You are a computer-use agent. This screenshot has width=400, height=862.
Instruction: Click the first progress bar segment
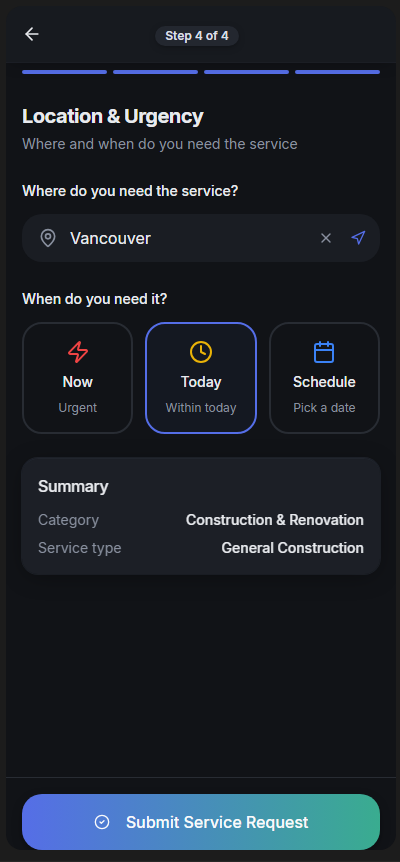coord(64,72)
